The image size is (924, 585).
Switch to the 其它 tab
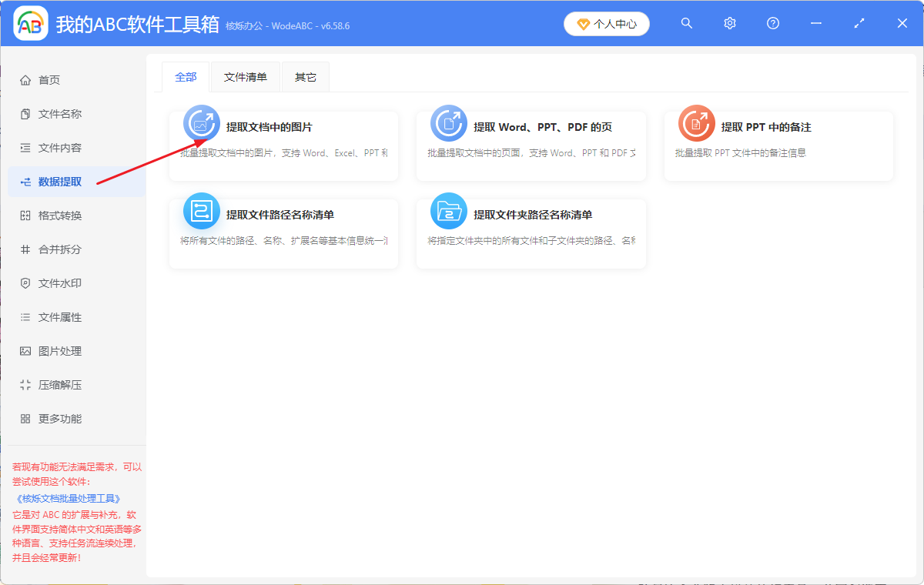[305, 76]
